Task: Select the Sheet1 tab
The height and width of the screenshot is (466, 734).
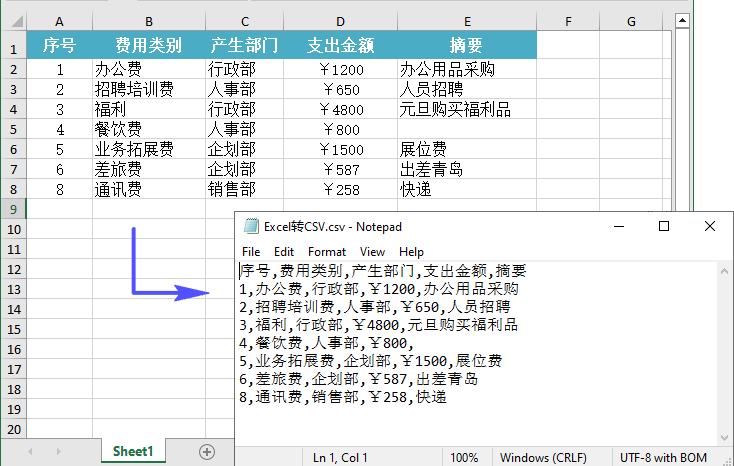Action: pos(133,451)
